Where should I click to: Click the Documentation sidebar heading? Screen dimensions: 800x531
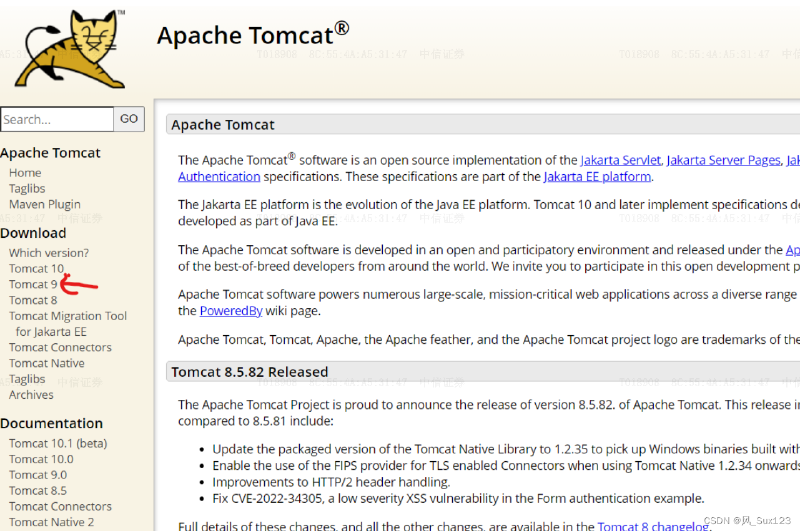tap(52, 424)
